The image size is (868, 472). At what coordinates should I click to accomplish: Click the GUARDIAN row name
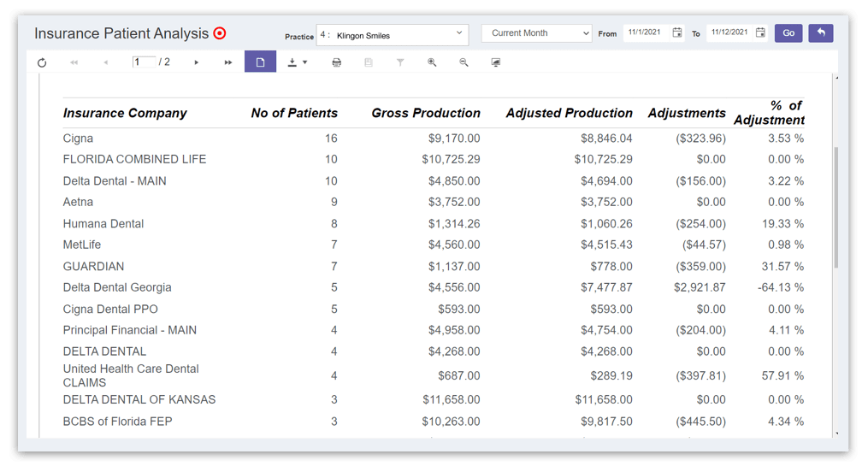click(93, 266)
